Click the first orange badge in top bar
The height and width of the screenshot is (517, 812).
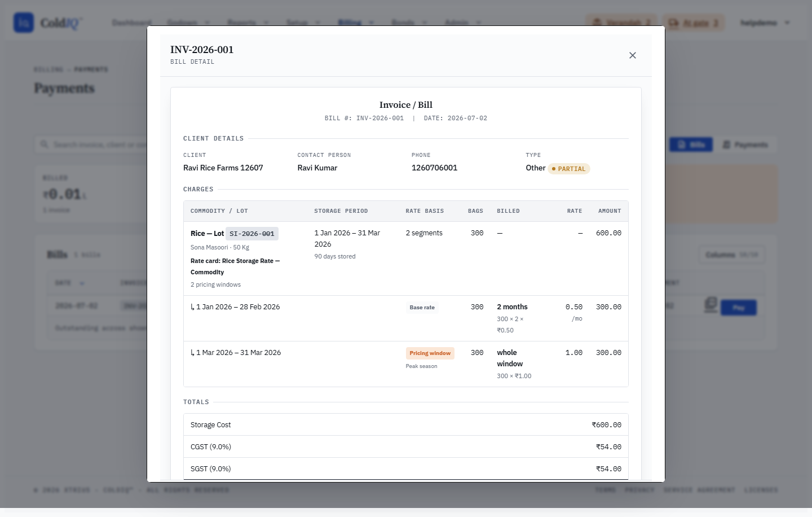coord(621,23)
